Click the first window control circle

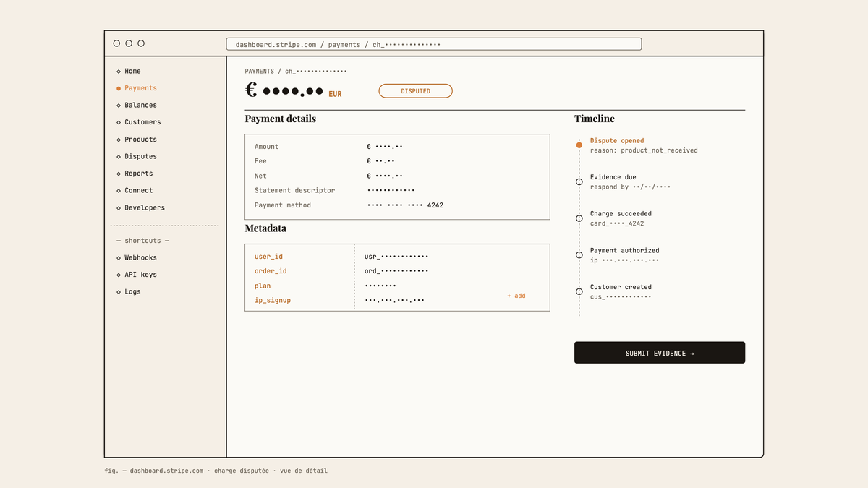[x=116, y=43]
